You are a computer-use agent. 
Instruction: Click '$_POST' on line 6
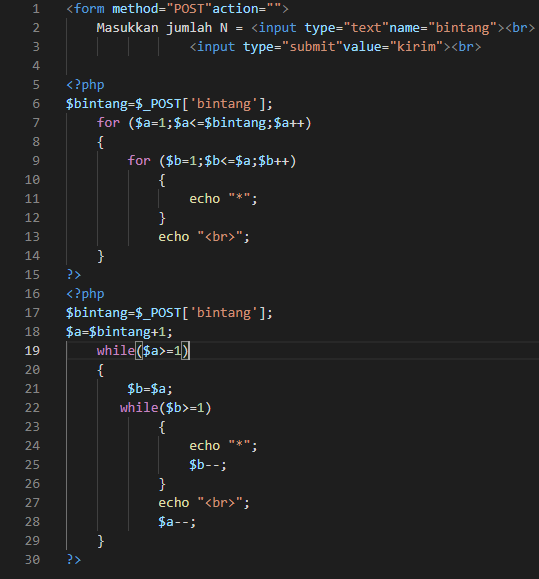158,104
